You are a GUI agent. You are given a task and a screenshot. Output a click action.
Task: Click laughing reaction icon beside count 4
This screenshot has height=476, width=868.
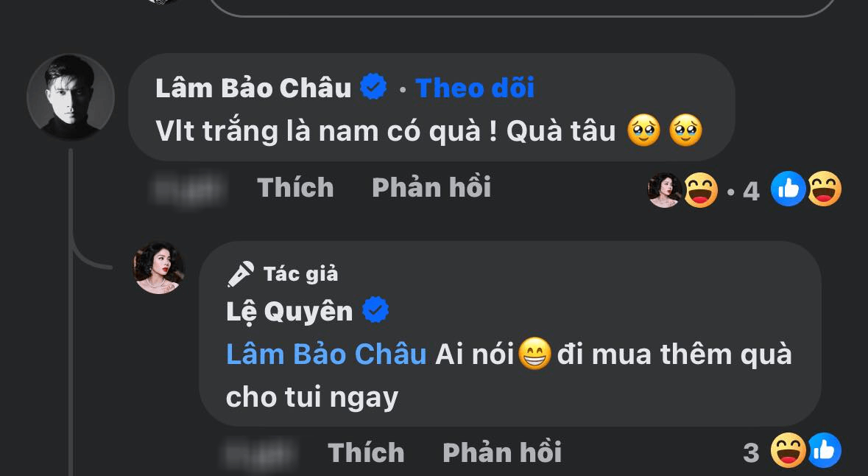point(701,190)
